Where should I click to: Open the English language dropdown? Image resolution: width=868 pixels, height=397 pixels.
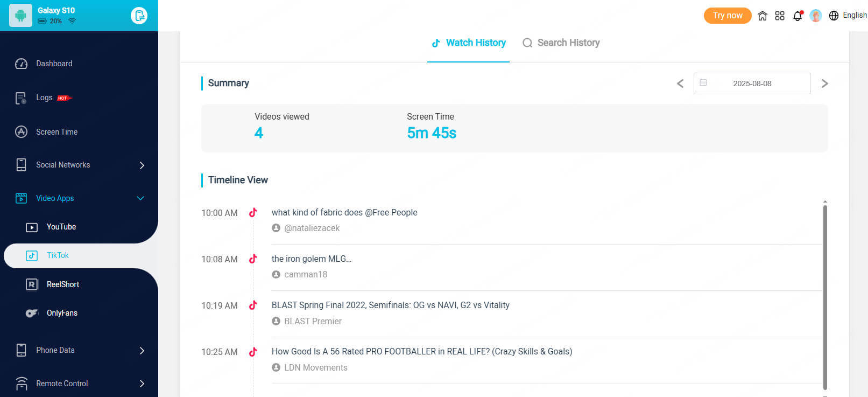click(x=855, y=15)
